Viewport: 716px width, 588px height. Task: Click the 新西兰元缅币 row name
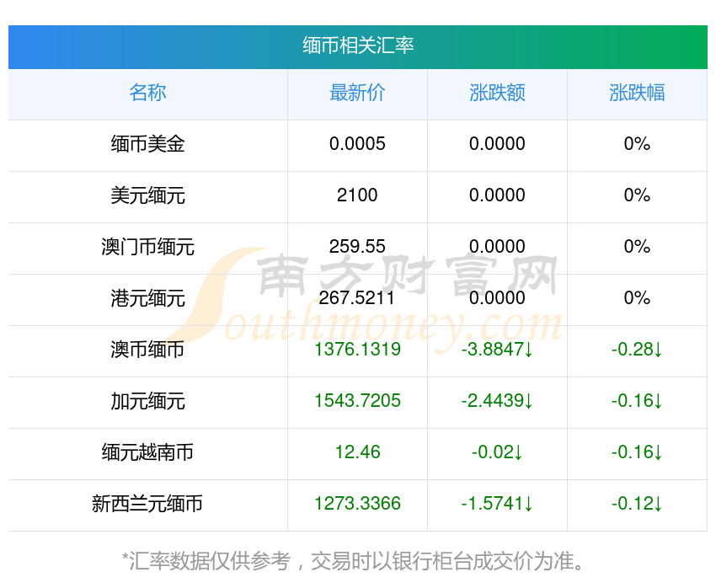(147, 504)
